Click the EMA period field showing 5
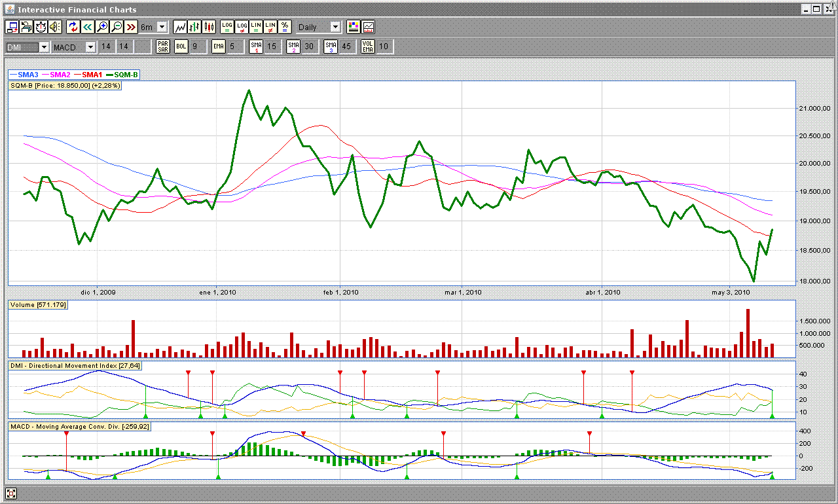Screen dimensions: 838x504 click(x=232, y=46)
